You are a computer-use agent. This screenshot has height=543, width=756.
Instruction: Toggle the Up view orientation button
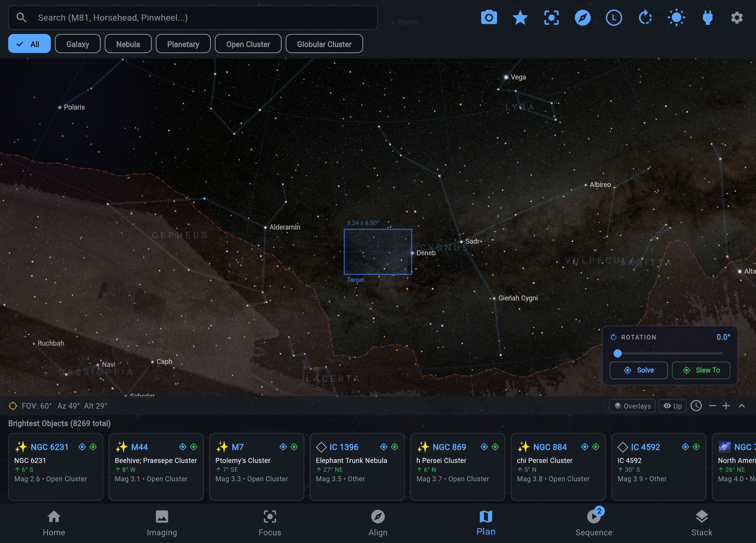click(672, 406)
